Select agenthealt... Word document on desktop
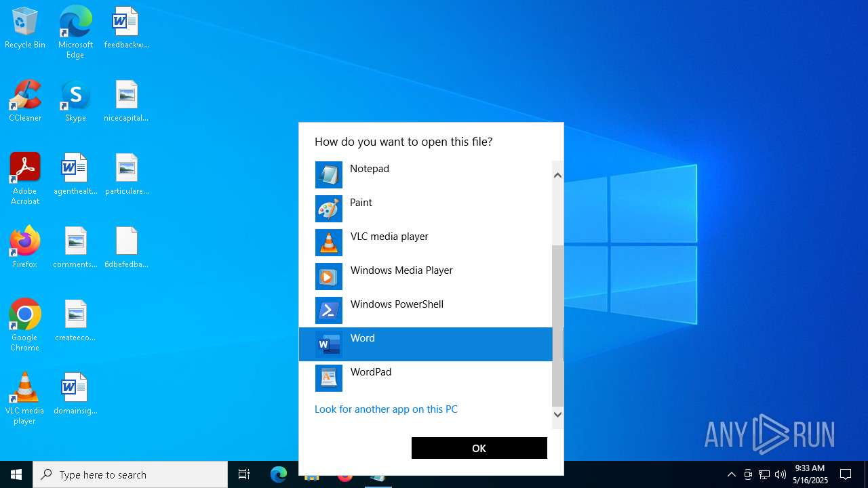The width and height of the screenshot is (868, 488). click(x=75, y=175)
